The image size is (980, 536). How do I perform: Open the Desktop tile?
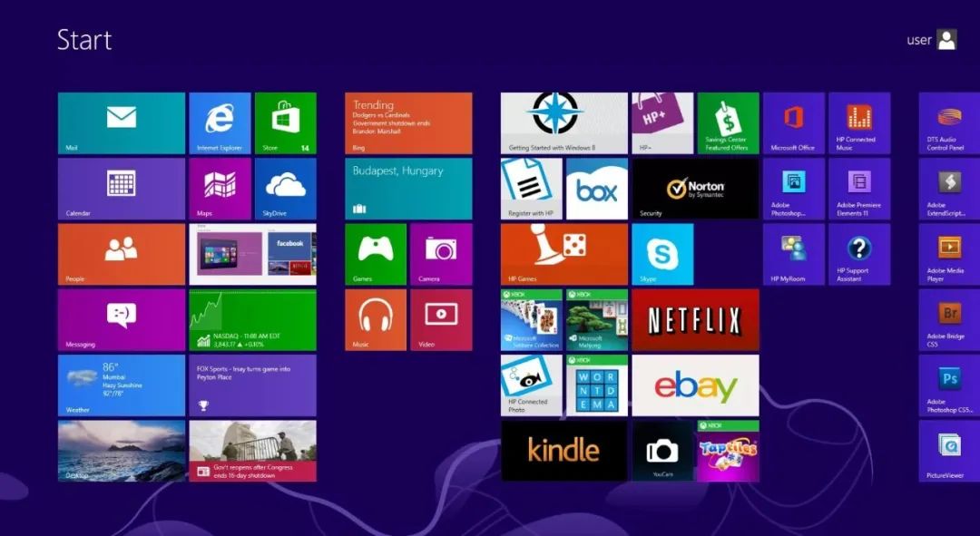click(x=122, y=451)
